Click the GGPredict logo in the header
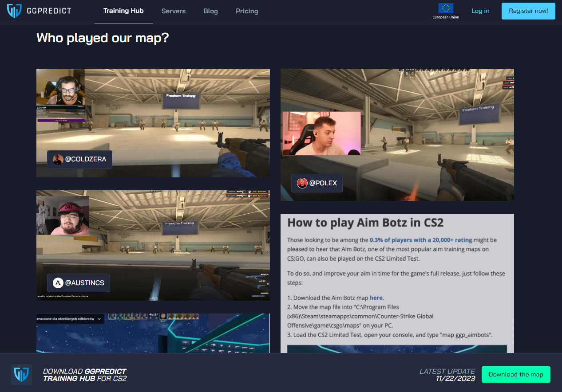 point(39,11)
